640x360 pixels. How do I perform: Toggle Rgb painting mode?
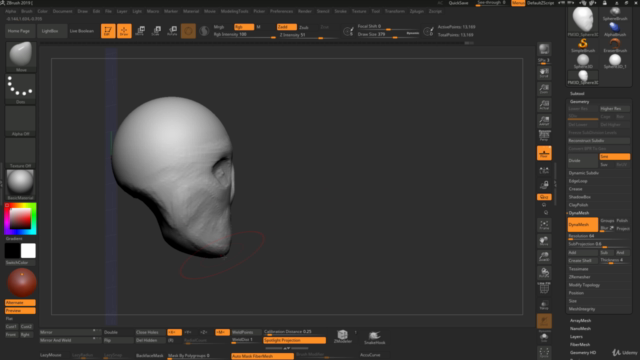pyautogui.click(x=244, y=27)
